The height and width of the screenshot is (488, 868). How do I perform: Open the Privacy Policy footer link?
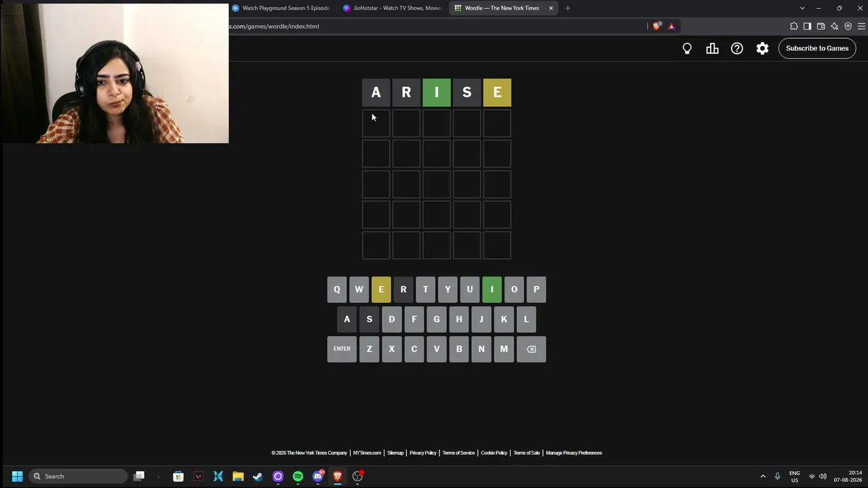click(x=423, y=453)
